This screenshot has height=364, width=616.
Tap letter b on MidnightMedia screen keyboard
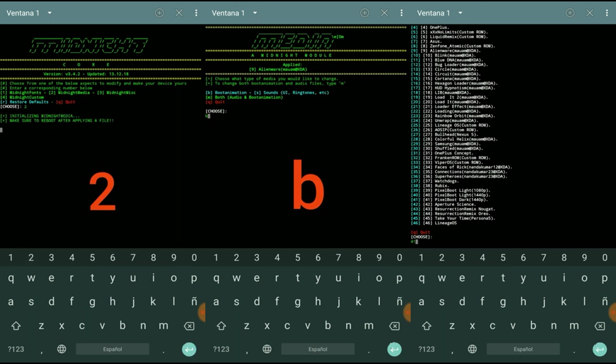(x=328, y=326)
